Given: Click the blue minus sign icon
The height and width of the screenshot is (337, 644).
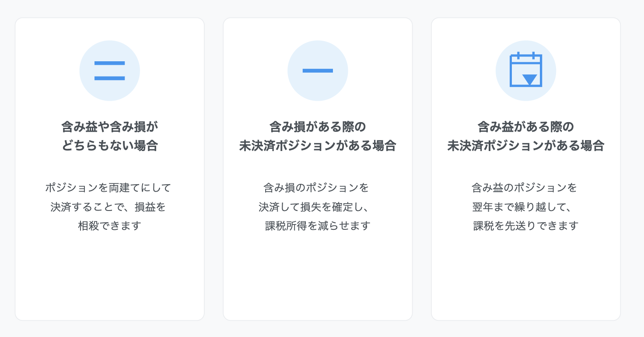Looking at the screenshot, I should [x=318, y=71].
